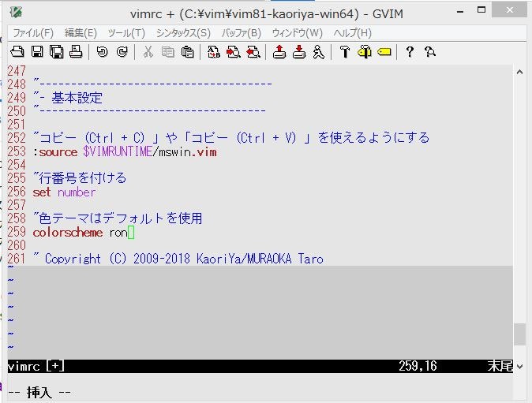Click the Build tags icon
The height and width of the screenshot is (403, 532).
[x=365, y=52]
